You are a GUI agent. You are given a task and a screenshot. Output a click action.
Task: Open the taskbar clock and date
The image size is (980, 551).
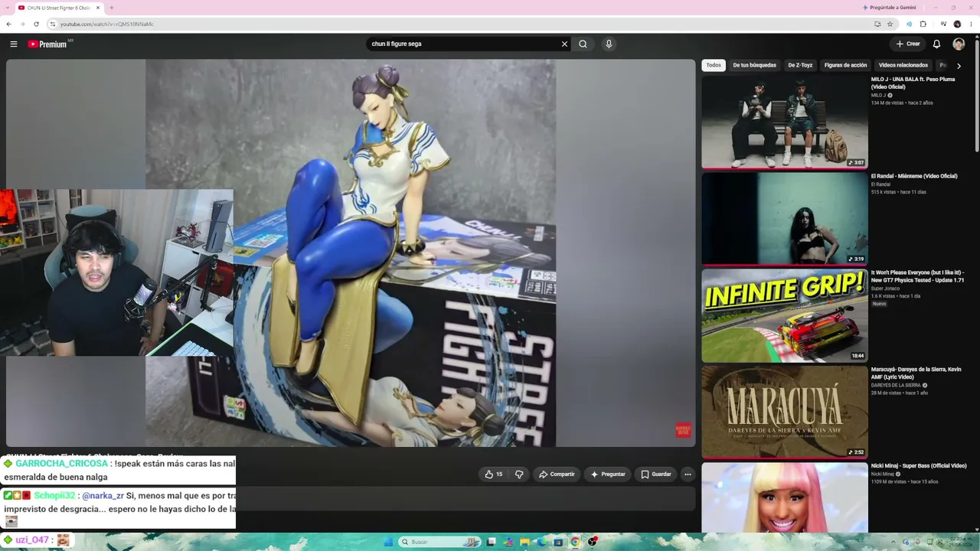959,542
